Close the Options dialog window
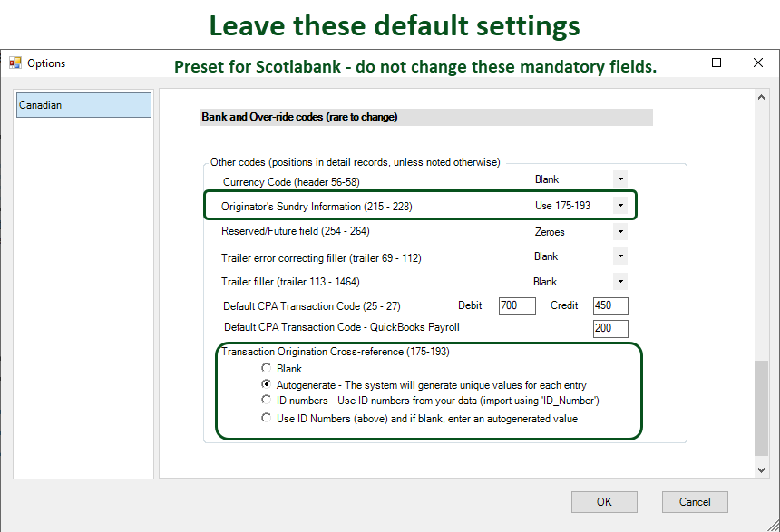 point(758,63)
